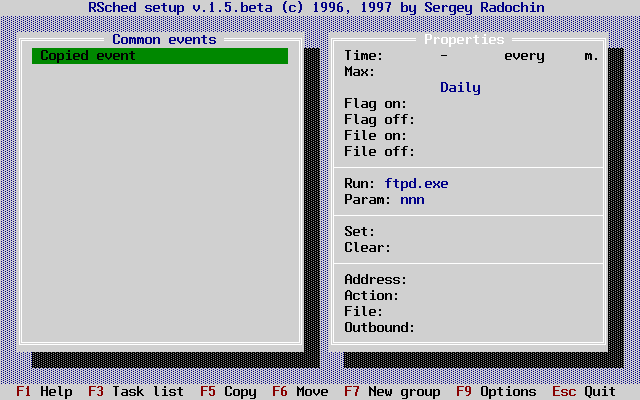Open F9 Options

click(x=496, y=391)
